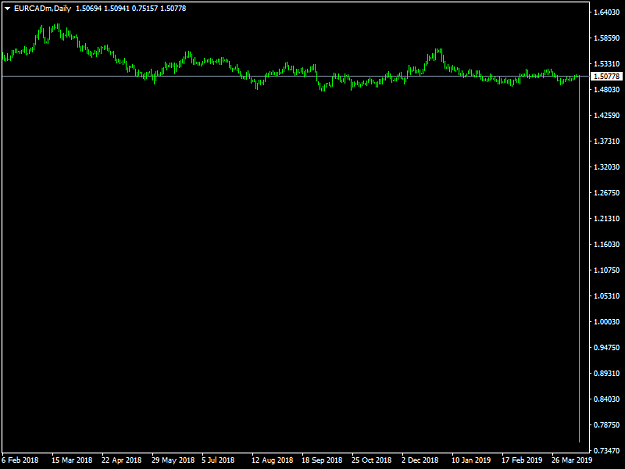Click the 1.58590 price axis label
625x469 pixels.
pyautogui.click(x=607, y=38)
